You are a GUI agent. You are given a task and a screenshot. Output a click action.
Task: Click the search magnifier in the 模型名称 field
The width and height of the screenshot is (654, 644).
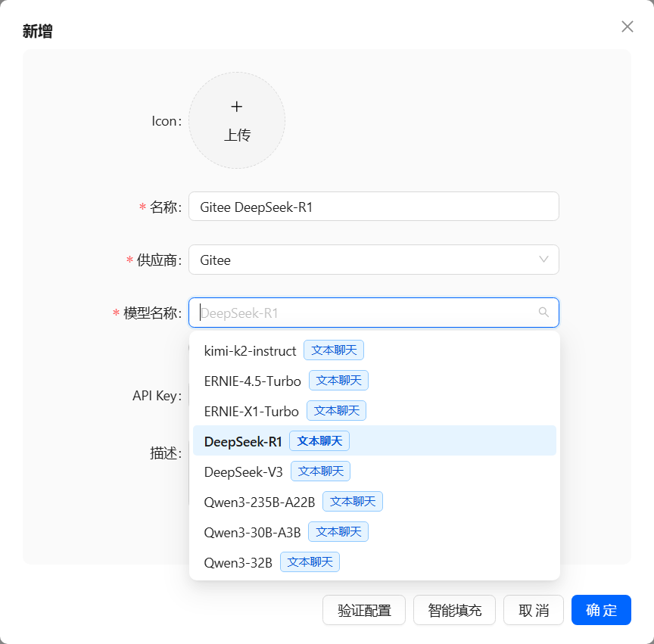click(543, 313)
